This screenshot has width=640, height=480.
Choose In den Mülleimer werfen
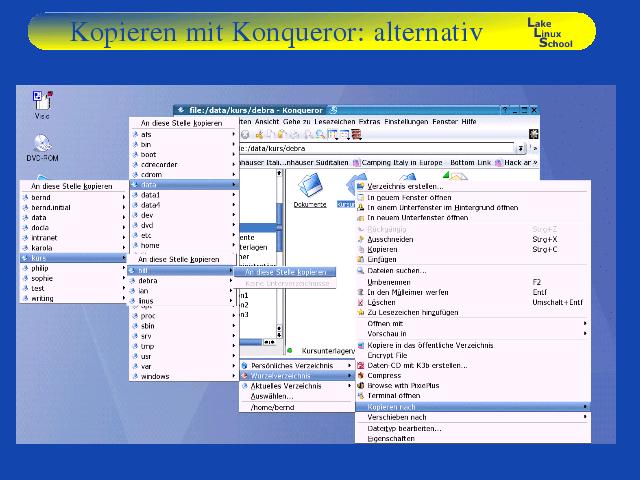473,293
